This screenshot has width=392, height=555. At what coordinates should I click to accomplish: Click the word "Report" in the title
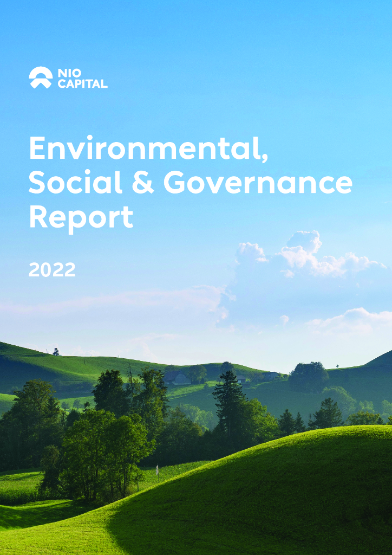[81, 218]
